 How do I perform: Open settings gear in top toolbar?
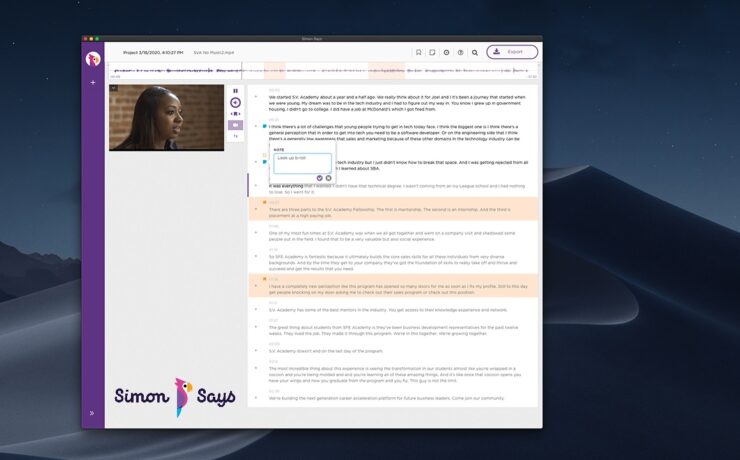coord(446,52)
